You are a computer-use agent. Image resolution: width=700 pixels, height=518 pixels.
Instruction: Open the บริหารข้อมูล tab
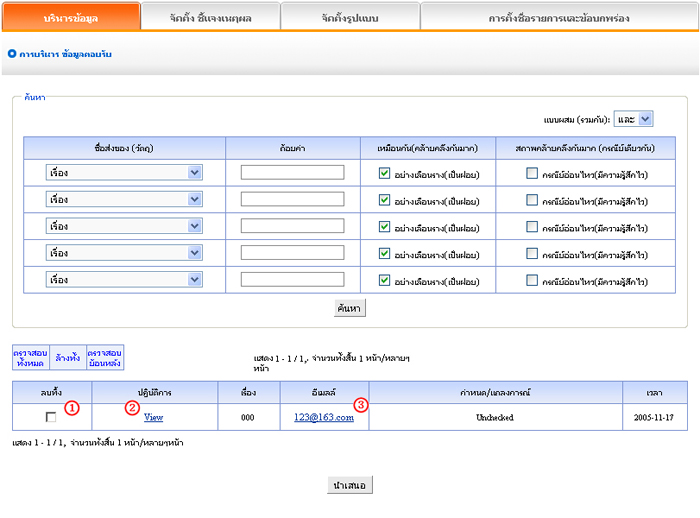pos(71,17)
